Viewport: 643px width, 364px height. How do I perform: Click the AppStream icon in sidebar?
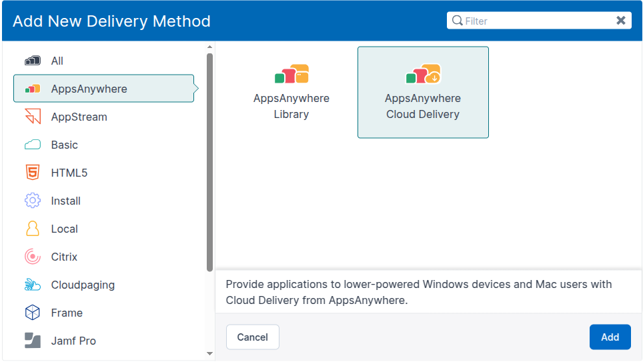[x=33, y=117]
